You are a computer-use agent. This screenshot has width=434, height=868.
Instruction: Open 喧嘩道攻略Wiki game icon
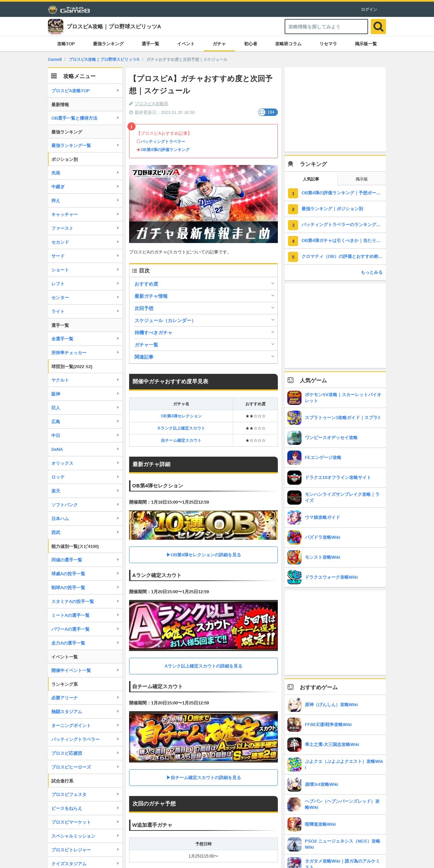tap(294, 824)
